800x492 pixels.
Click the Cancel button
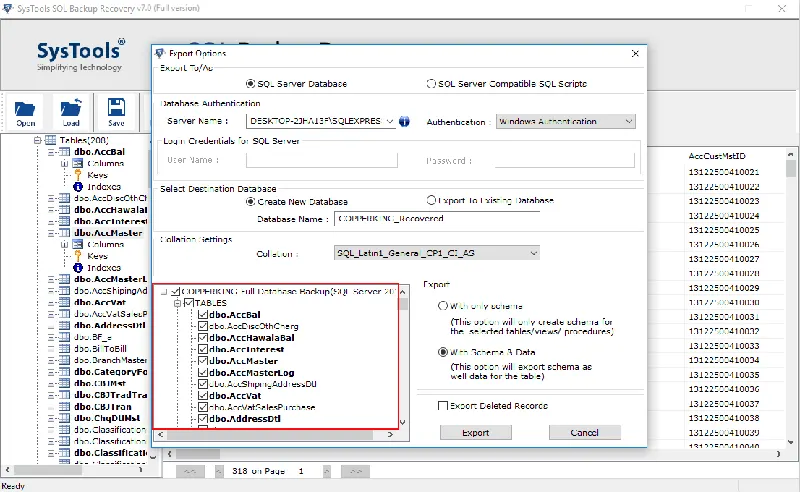(x=585, y=432)
